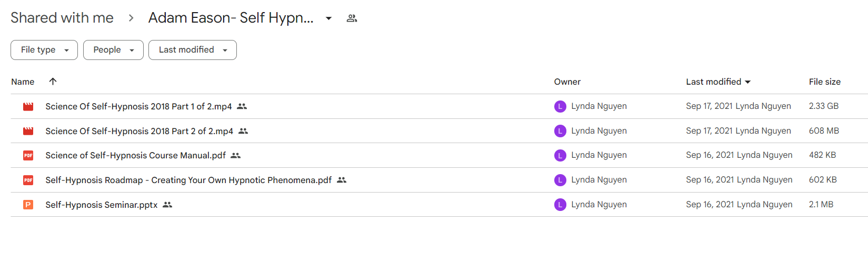Open the People filter dropdown
The width and height of the screenshot is (868, 262).
tap(113, 50)
